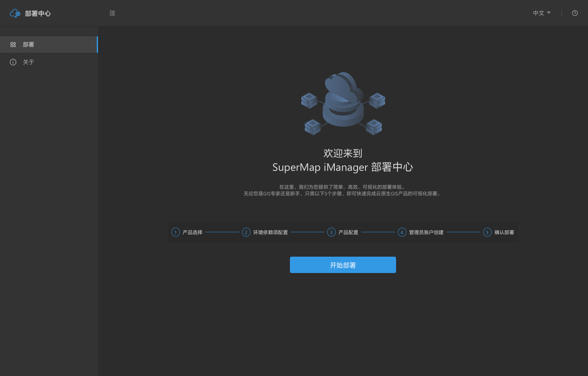Collapse the sidebar using the collapse icon
588x376 pixels.
pyautogui.click(x=112, y=13)
